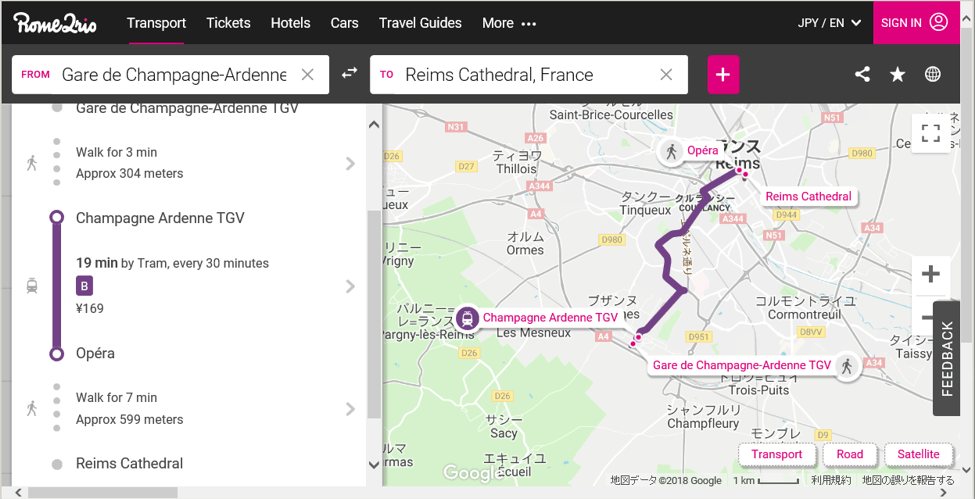Switch map to Satellite view

[918, 454]
